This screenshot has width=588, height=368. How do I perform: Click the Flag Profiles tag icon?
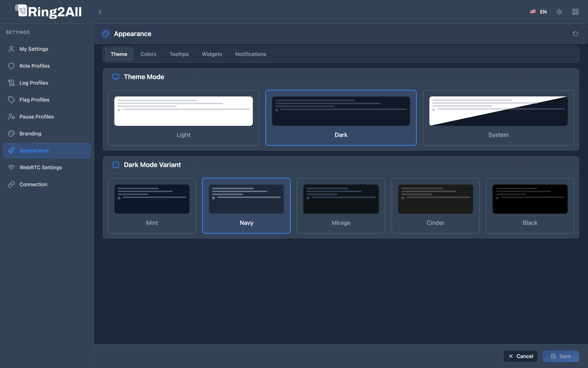tap(11, 100)
